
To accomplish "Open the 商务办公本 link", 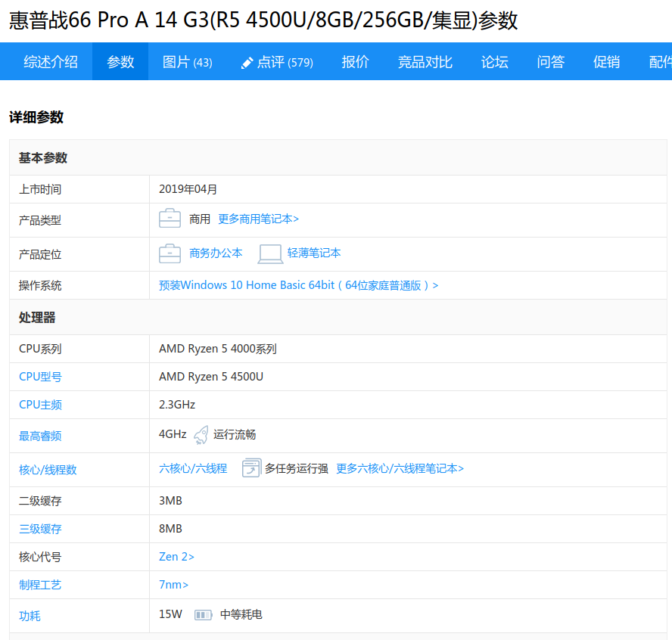I will coord(216,253).
